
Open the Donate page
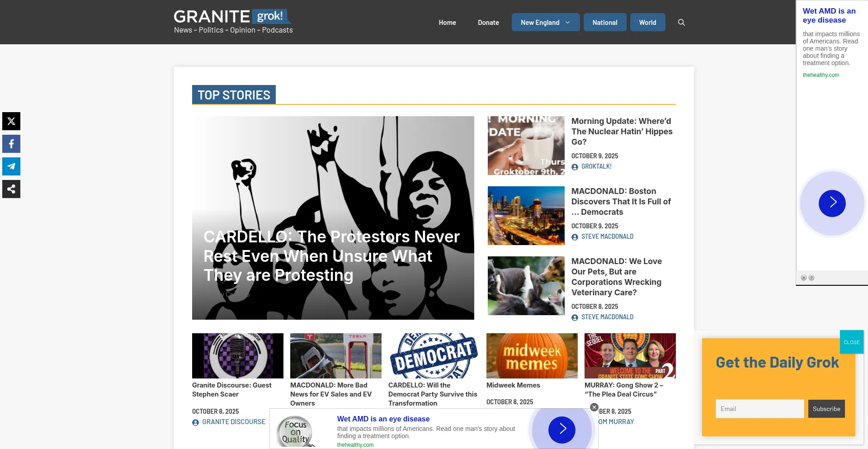488,23
